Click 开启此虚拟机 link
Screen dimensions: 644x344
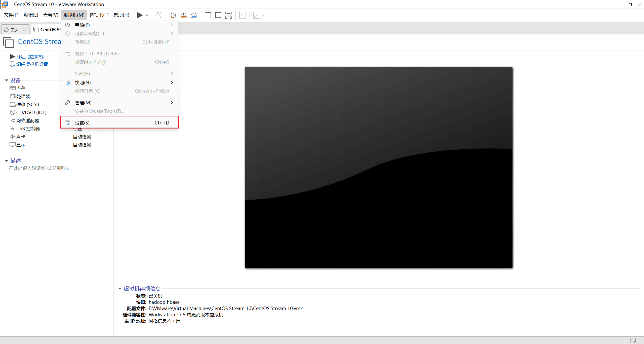(30, 57)
